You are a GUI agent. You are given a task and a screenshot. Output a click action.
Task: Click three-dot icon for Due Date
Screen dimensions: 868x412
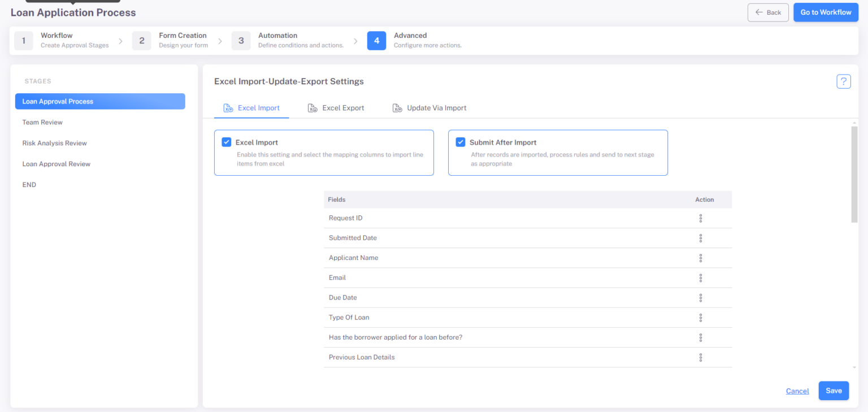700,297
